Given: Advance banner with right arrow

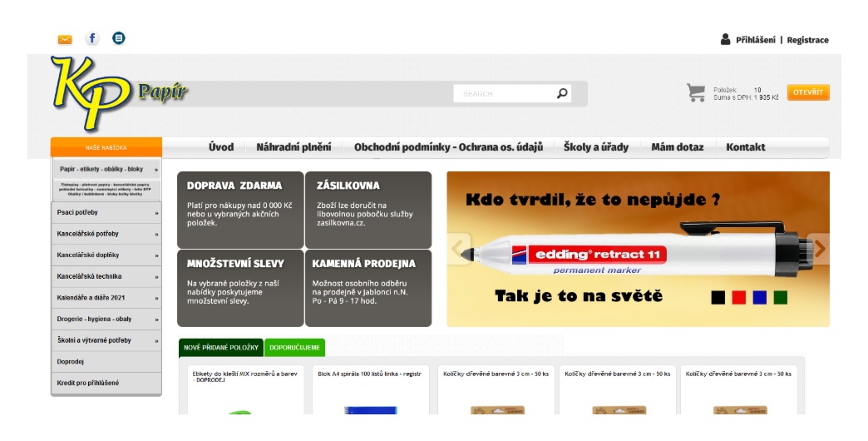Looking at the screenshot, I should (820, 248).
